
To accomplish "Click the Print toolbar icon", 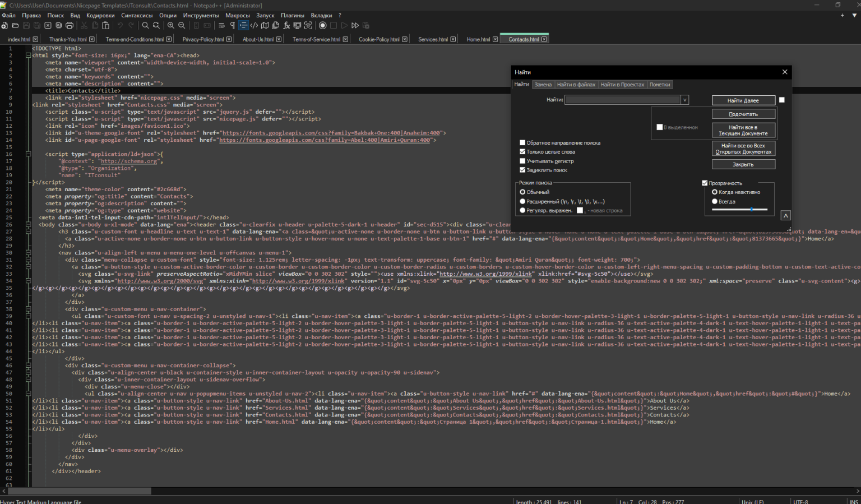I will click(70, 25).
